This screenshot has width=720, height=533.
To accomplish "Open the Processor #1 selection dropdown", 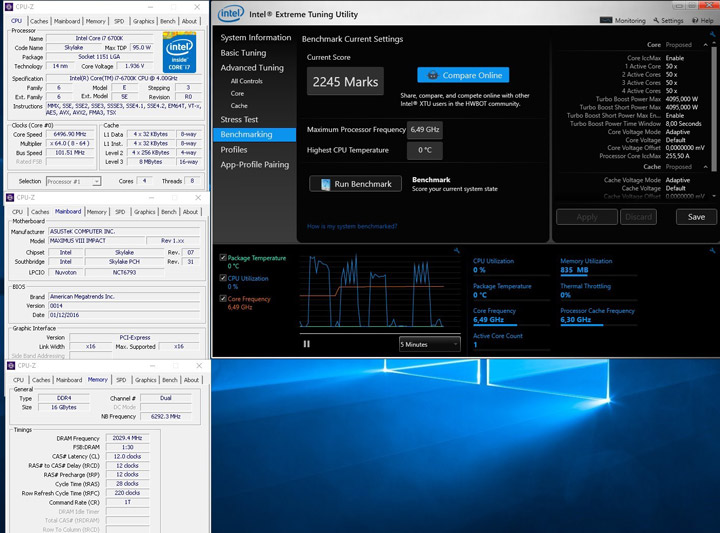I will 73,181.
